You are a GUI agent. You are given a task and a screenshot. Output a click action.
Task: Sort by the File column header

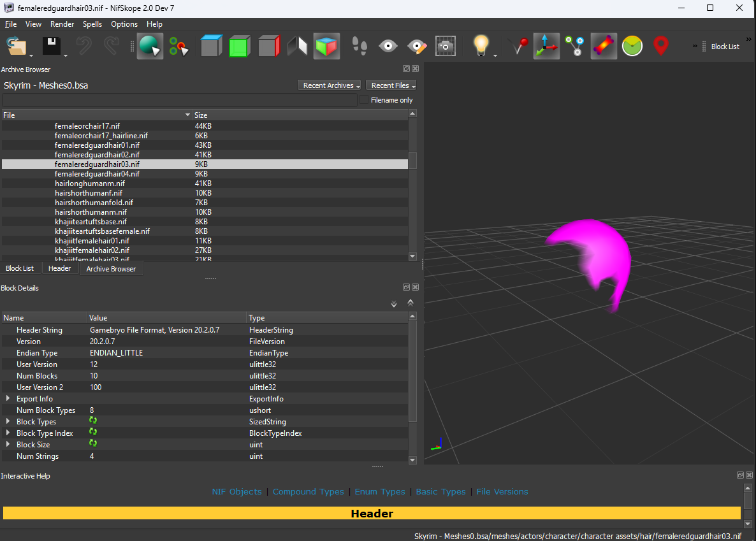tap(96, 115)
